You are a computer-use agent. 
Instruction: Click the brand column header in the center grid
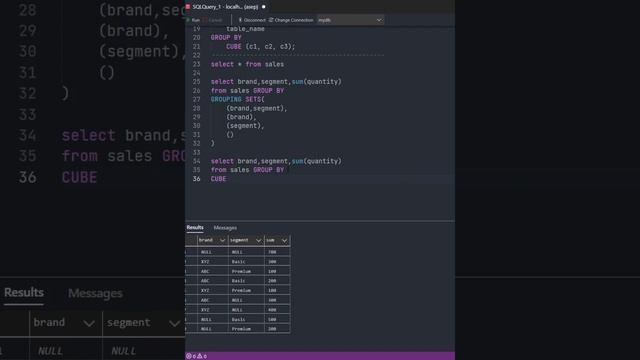point(212,240)
